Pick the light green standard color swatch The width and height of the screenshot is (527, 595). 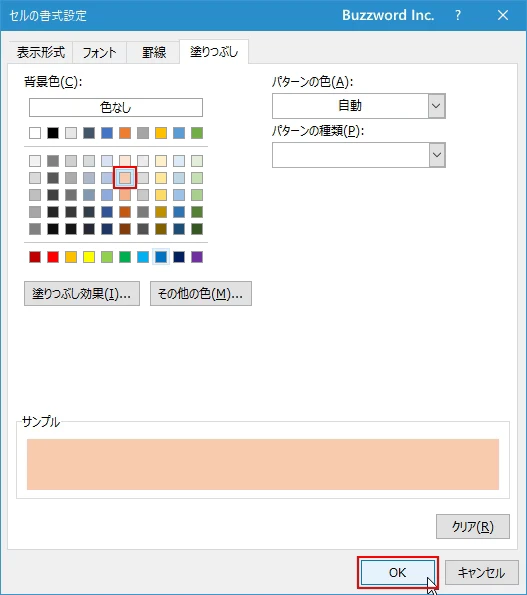pyautogui.click(x=107, y=257)
